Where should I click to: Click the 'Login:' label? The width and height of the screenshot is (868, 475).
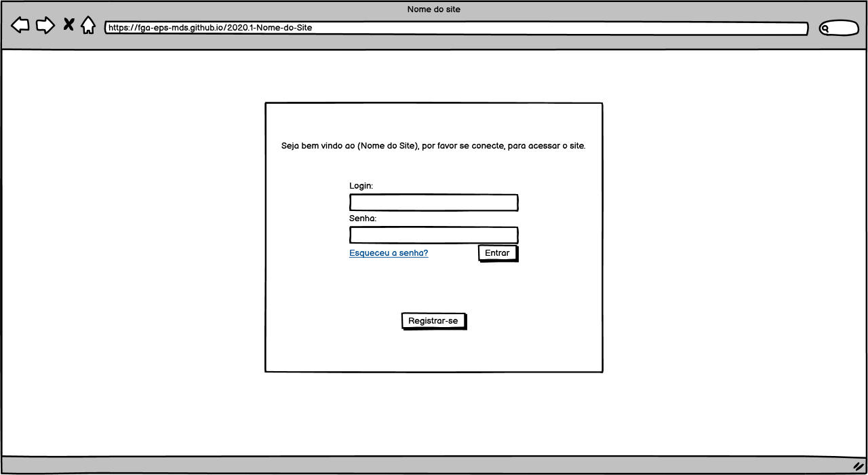[x=361, y=186]
